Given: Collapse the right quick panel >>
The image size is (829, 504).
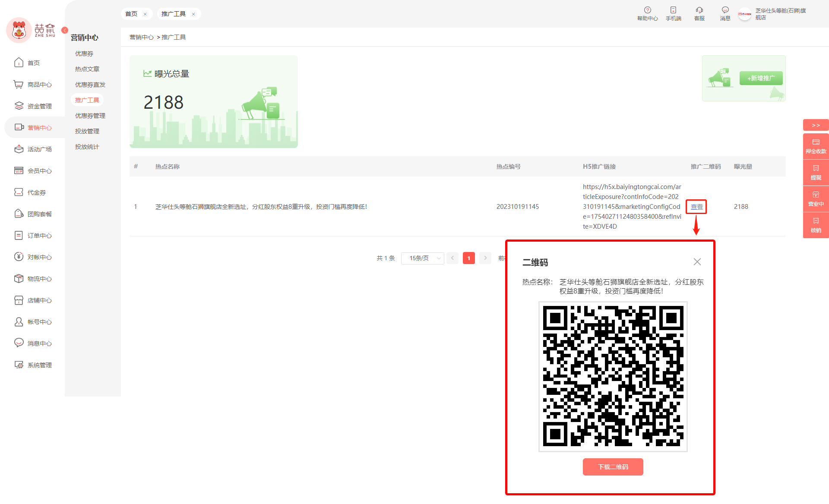Looking at the screenshot, I should (816, 125).
